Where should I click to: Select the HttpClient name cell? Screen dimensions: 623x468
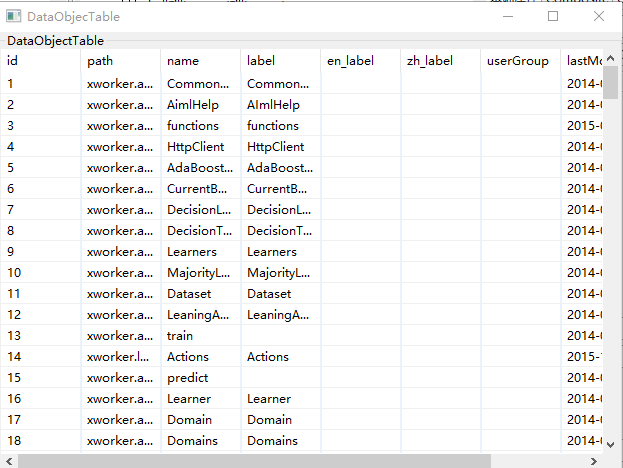pyautogui.click(x=201, y=147)
